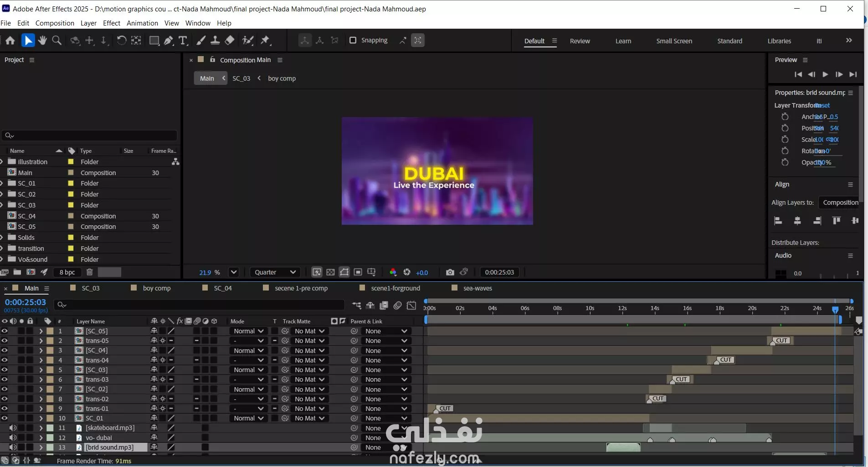This screenshot has height=467, width=868.
Task: Open the viewer resolution dropdown set to Quarter
Action: [275, 272]
